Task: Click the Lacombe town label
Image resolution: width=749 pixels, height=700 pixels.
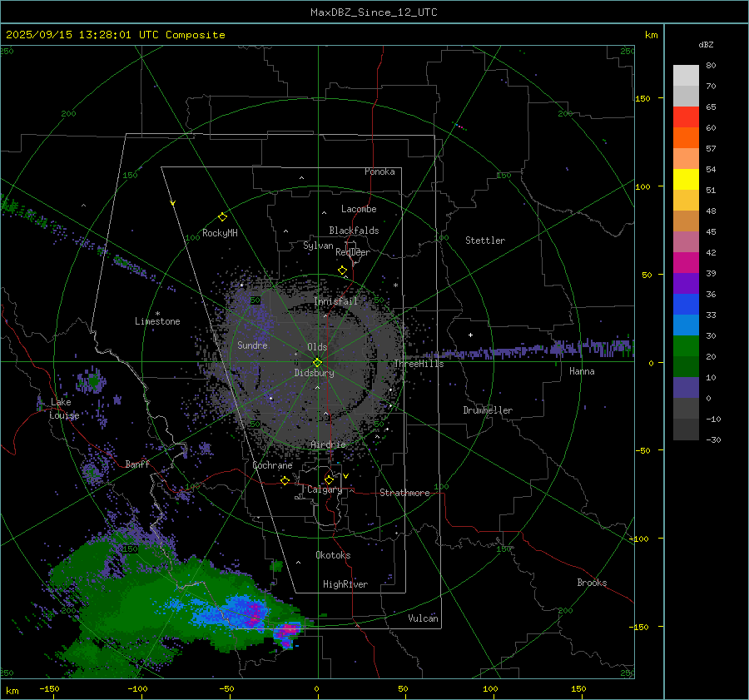Action: (359, 209)
